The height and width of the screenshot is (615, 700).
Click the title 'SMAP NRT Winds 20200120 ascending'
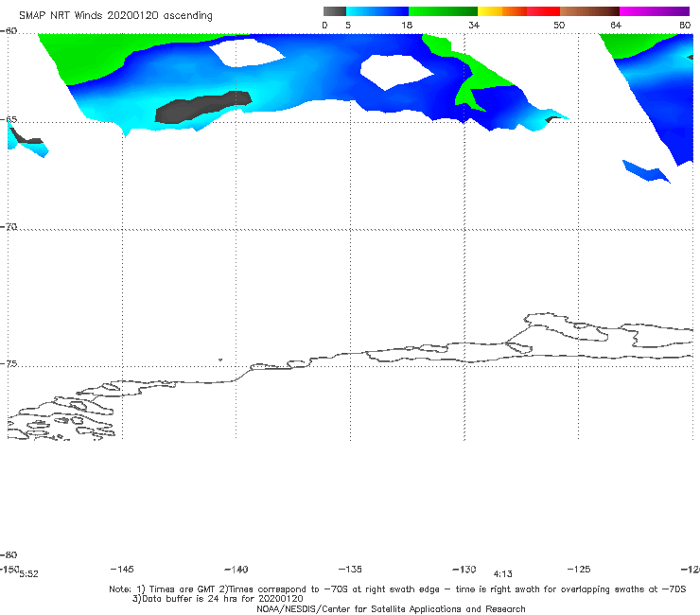[115, 15]
